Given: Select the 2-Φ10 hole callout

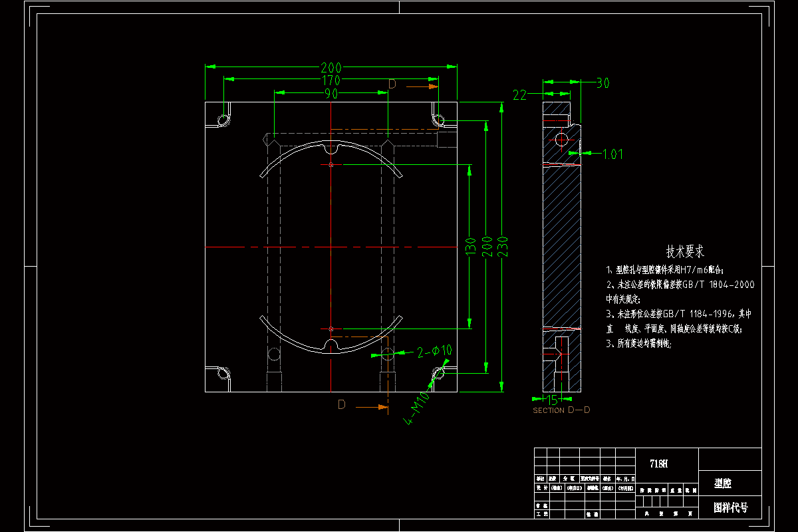Looking at the screenshot, I should pyautogui.click(x=435, y=350).
